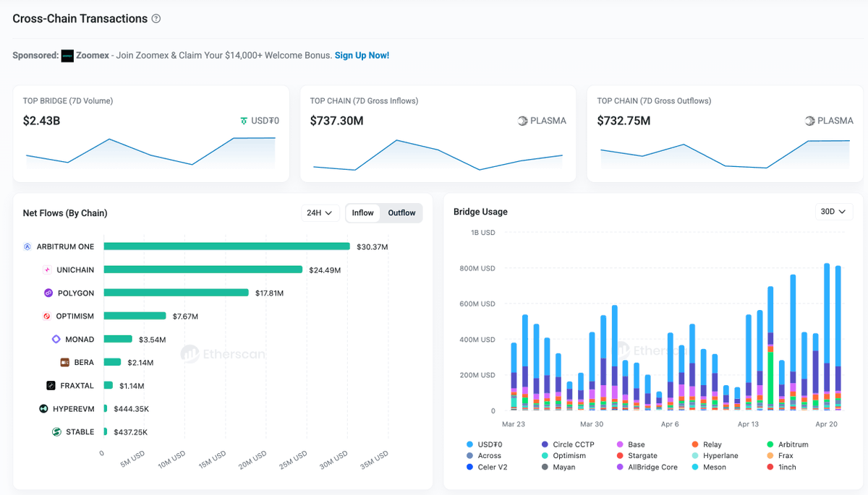This screenshot has height=495, width=868.
Task: Click the USD₮0 token icon on Top Bridge card
Action: click(x=243, y=121)
